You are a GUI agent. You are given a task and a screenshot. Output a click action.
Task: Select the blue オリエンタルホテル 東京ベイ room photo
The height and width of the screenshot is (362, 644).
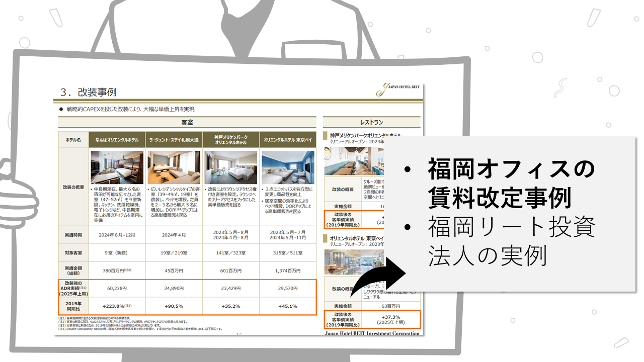288,167
